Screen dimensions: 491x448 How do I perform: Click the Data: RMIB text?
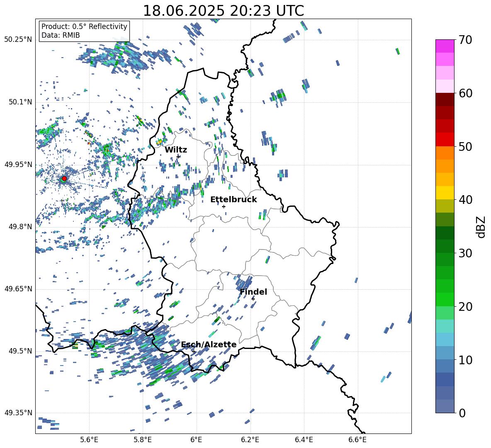click(x=61, y=35)
